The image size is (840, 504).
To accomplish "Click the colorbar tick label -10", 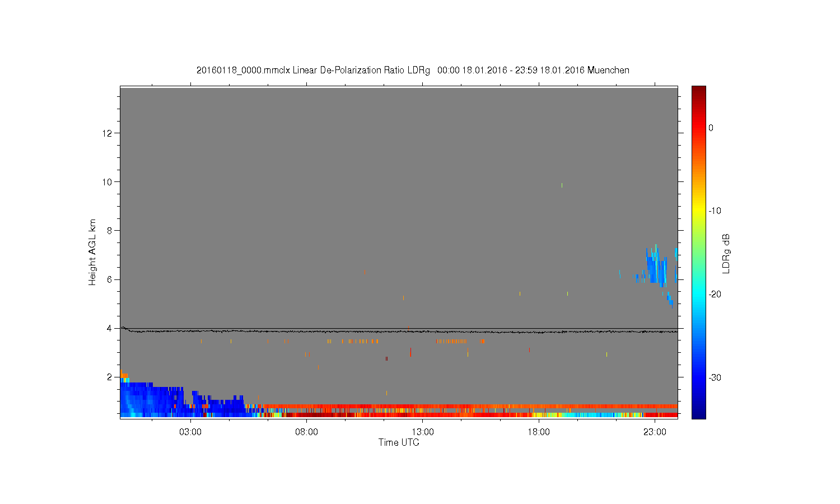I will [x=715, y=211].
